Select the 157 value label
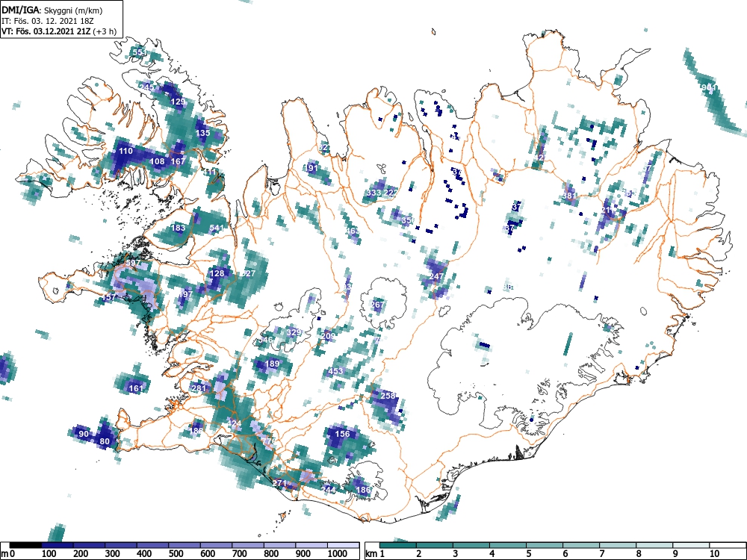Viewport: 747px width, 560px height. pos(109,297)
